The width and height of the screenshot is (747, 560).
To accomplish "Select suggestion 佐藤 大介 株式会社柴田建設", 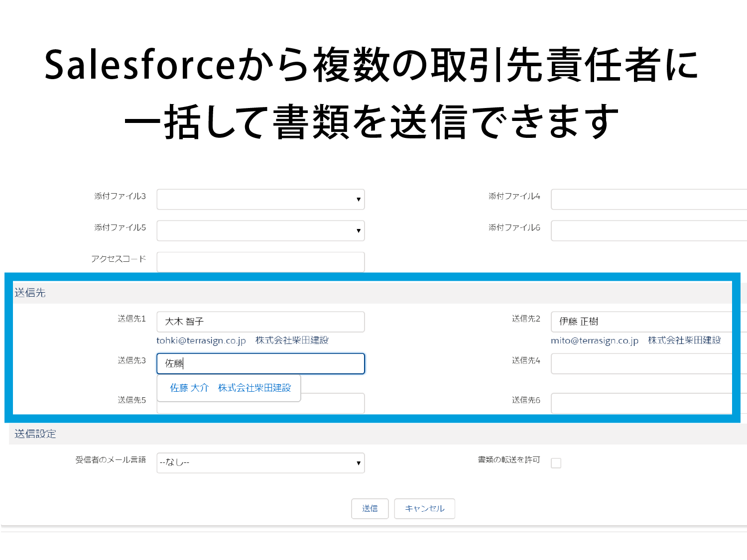I will pos(230,388).
